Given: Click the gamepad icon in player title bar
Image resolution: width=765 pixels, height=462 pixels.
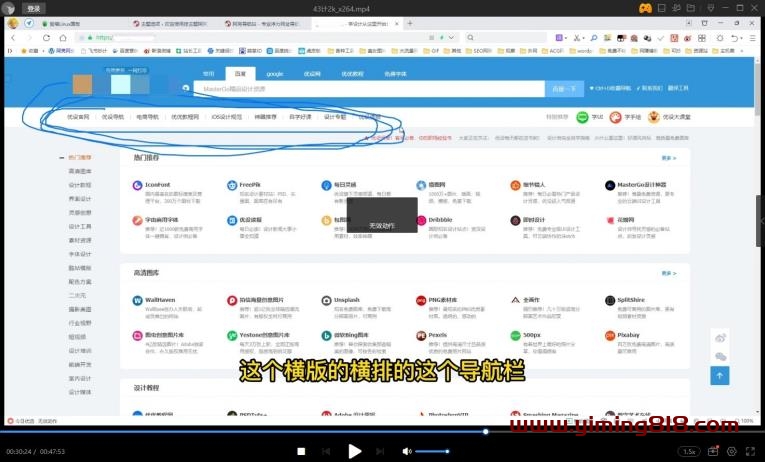Looking at the screenshot, I should coord(645,8).
